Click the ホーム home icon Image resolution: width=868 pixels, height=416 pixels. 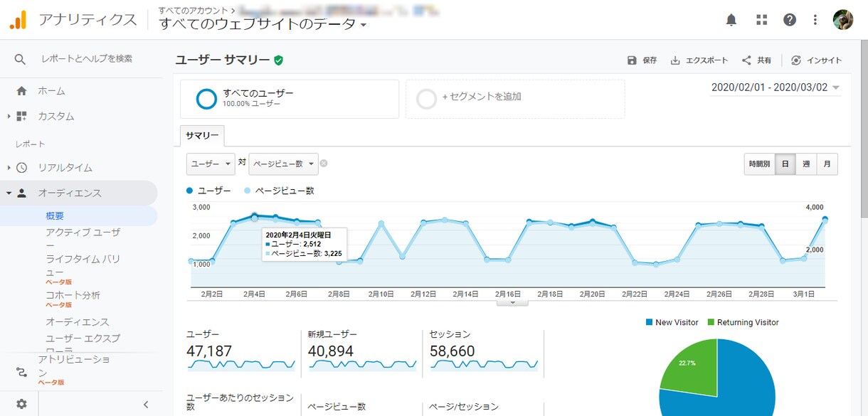[x=21, y=91]
